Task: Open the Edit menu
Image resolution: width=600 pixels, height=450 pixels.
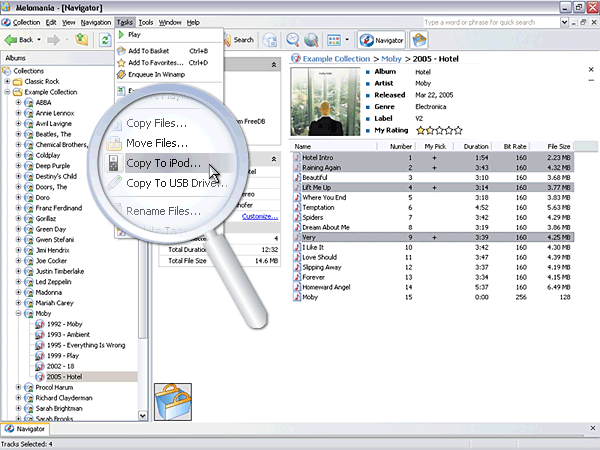Action: coord(51,22)
